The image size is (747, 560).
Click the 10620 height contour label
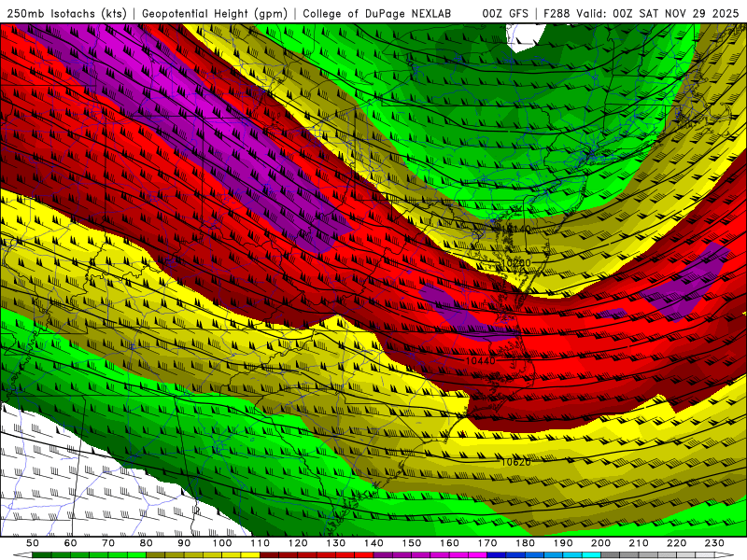point(516,462)
